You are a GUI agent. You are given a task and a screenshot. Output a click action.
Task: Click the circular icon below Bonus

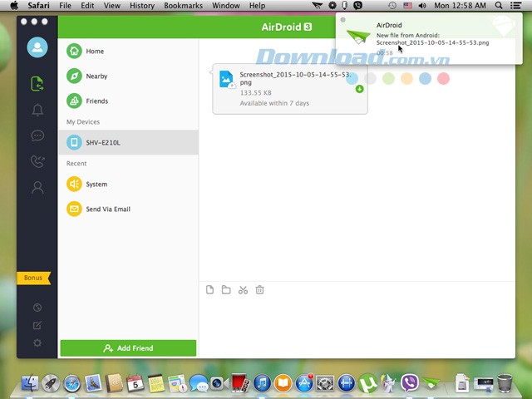[x=37, y=308]
